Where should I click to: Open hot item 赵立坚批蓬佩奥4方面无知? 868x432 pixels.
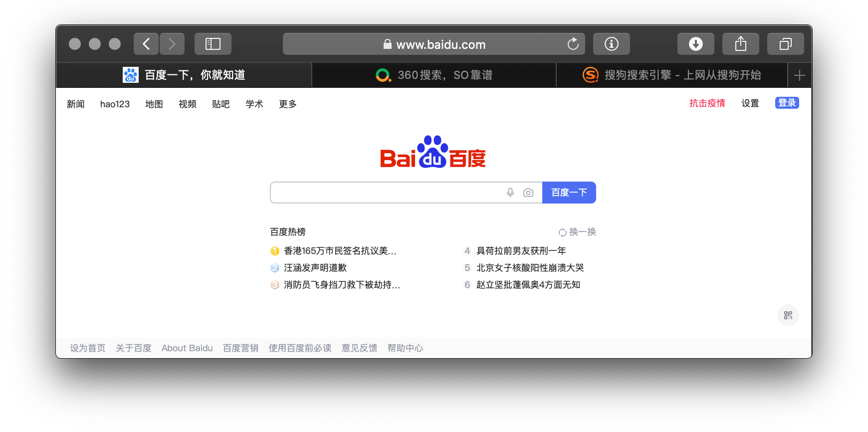coord(528,285)
